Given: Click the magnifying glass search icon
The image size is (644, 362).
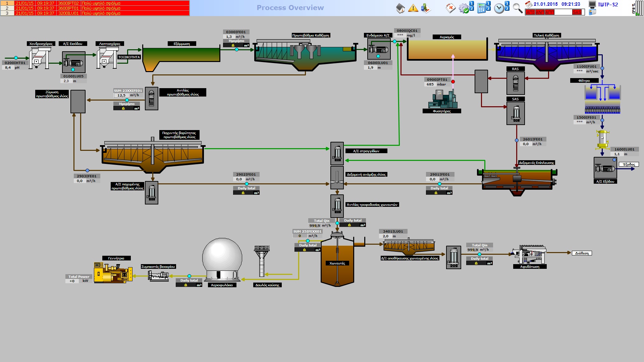Looking at the screenshot, I should click(518, 8).
